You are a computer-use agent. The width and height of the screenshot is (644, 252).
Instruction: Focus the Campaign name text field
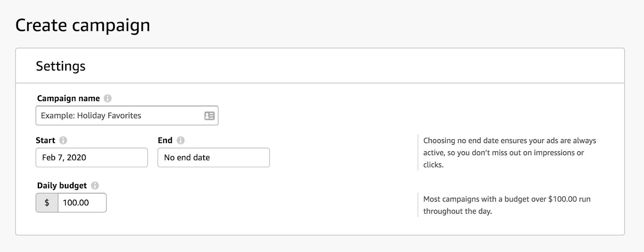coord(121,116)
